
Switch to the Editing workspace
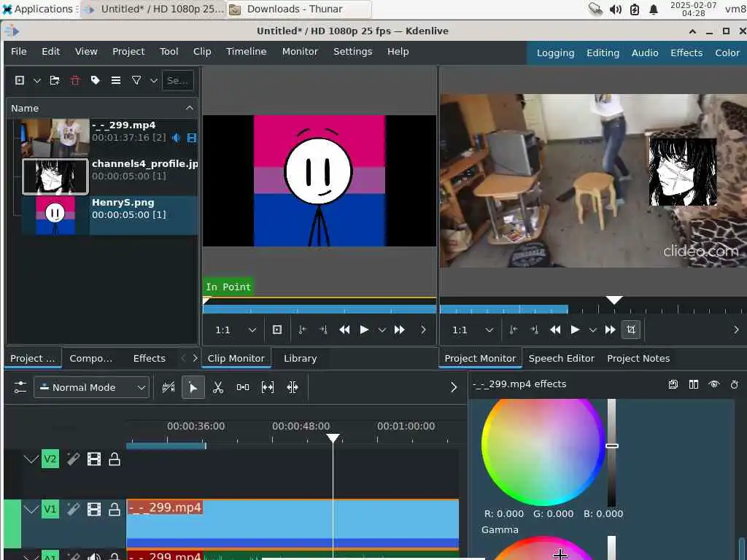[603, 52]
